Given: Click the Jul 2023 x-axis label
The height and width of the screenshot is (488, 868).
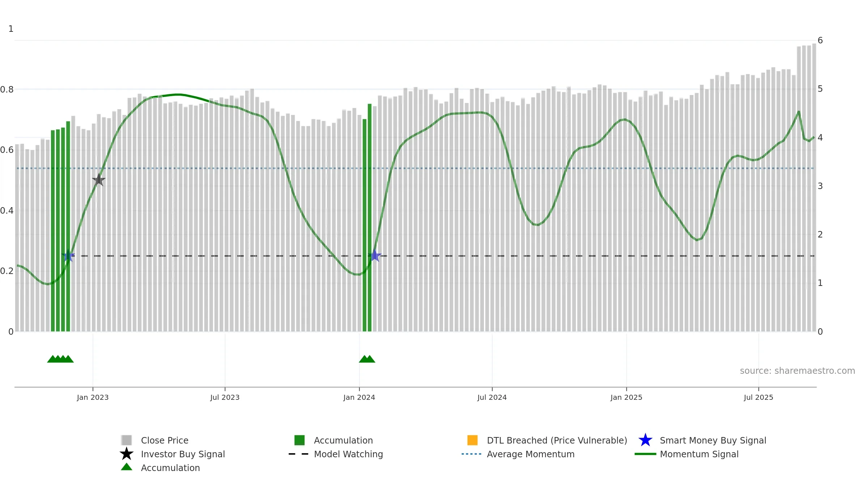Looking at the screenshot, I should 225,398.
